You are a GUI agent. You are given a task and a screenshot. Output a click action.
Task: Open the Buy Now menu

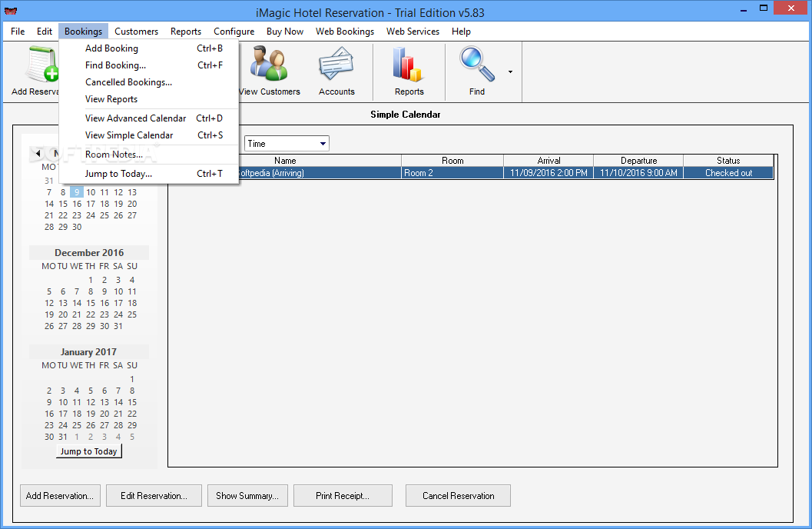(x=285, y=31)
